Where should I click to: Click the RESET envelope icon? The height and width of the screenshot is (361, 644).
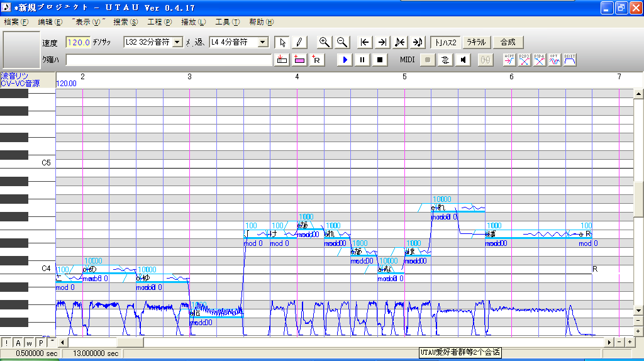click(x=570, y=60)
